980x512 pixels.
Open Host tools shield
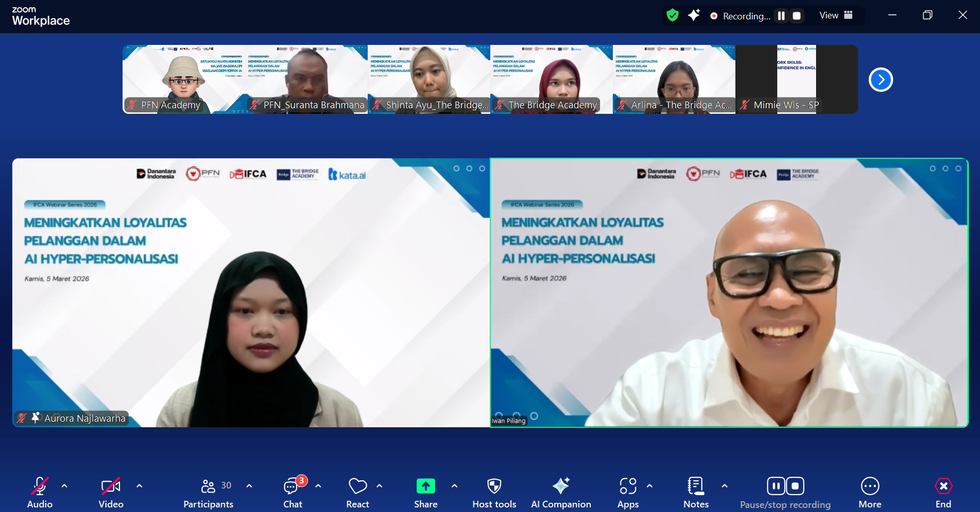tap(494, 486)
